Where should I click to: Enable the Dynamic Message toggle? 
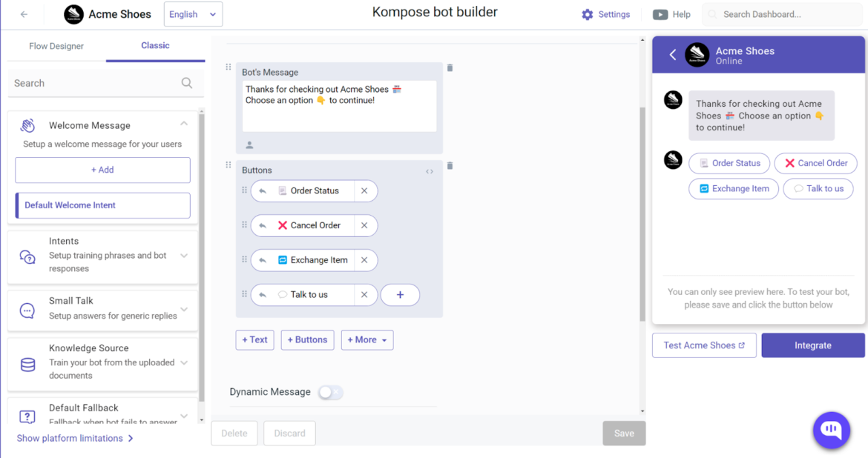(329, 392)
